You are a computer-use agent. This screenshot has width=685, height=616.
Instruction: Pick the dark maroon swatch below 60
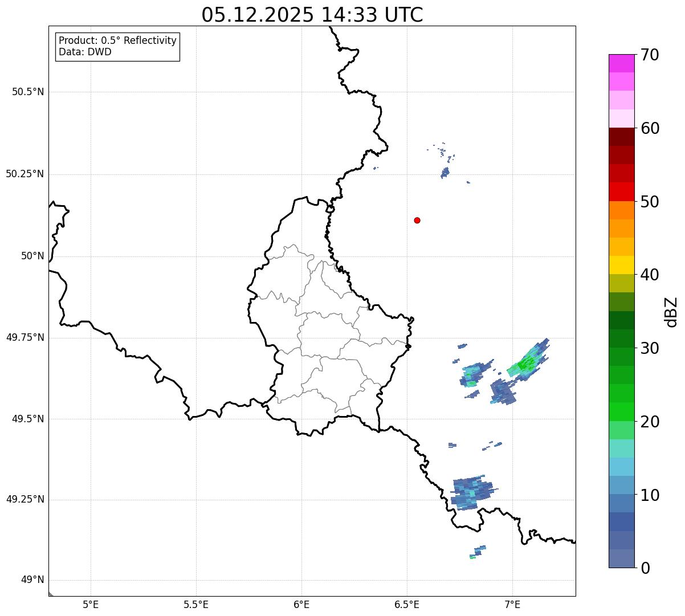click(621, 137)
